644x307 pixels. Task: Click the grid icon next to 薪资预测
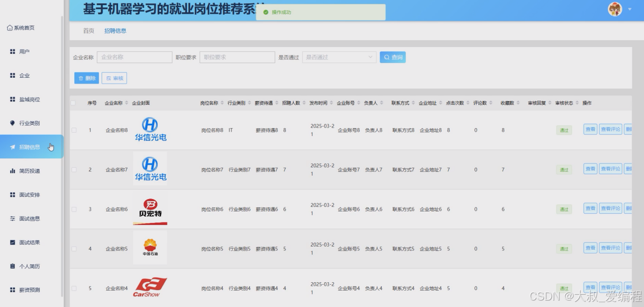tap(12, 290)
